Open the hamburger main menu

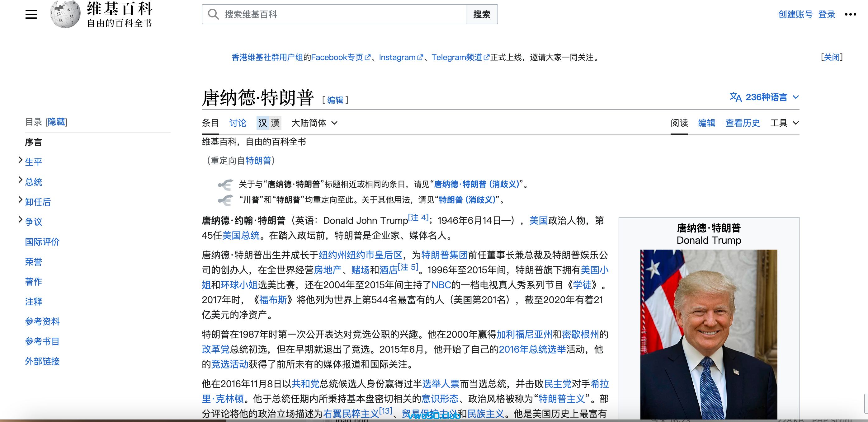[31, 14]
